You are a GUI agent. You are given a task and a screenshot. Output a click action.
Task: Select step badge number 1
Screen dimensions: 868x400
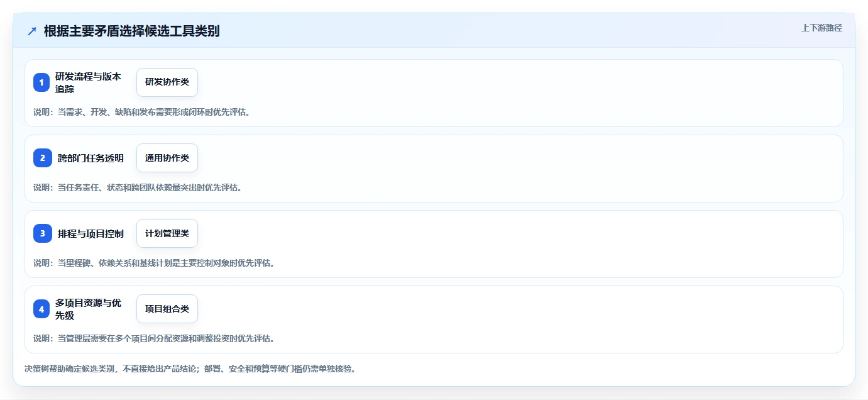41,82
